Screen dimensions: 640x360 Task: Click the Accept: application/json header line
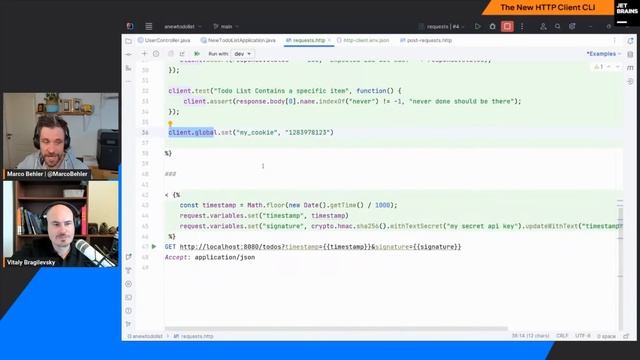210,257
